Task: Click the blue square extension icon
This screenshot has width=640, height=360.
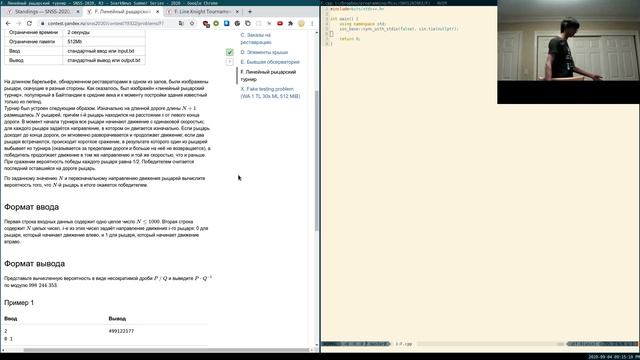Action: click(x=227, y=24)
